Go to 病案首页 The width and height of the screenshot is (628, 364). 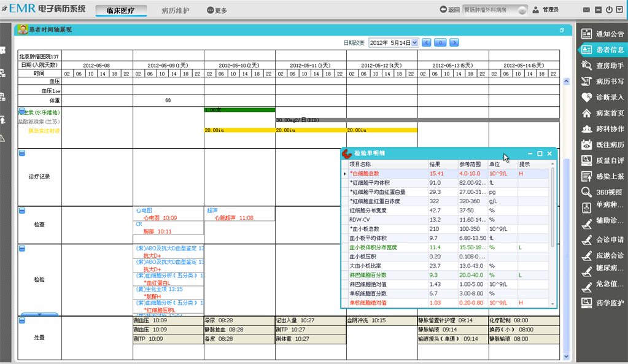pyautogui.click(x=602, y=114)
